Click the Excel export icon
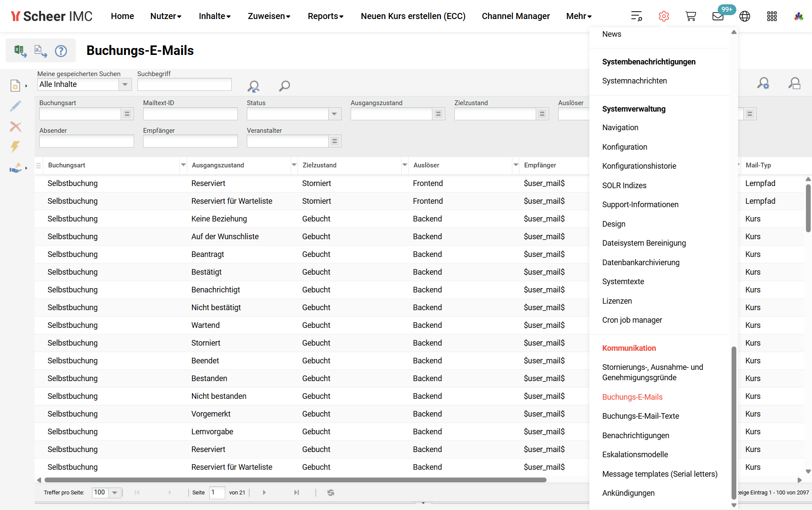 coord(20,51)
